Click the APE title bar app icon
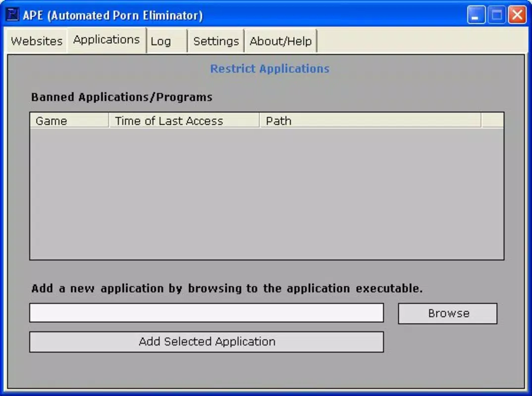Image resolution: width=532 pixels, height=396 pixels. pyautogui.click(x=12, y=14)
